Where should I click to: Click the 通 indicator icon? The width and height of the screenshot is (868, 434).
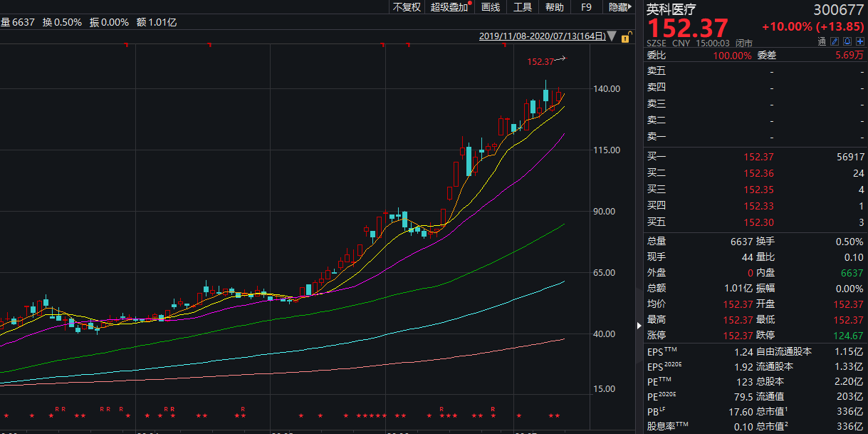click(x=822, y=42)
